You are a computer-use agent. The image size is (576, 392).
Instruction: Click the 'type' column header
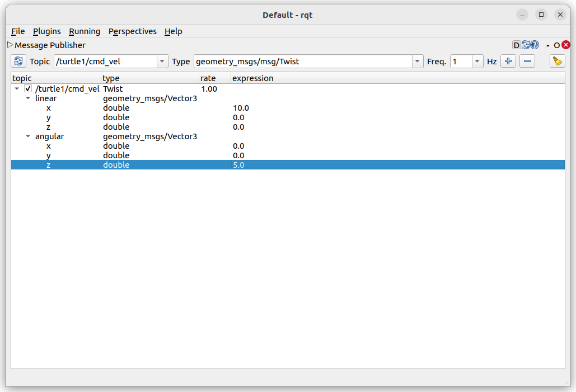click(150, 78)
